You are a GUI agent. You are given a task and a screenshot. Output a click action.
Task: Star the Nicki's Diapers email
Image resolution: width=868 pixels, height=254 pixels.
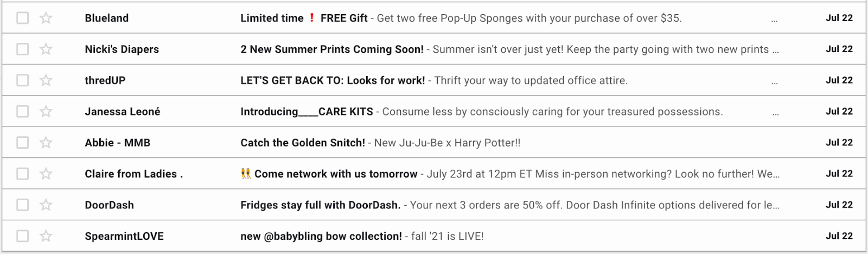[x=46, y=49]
